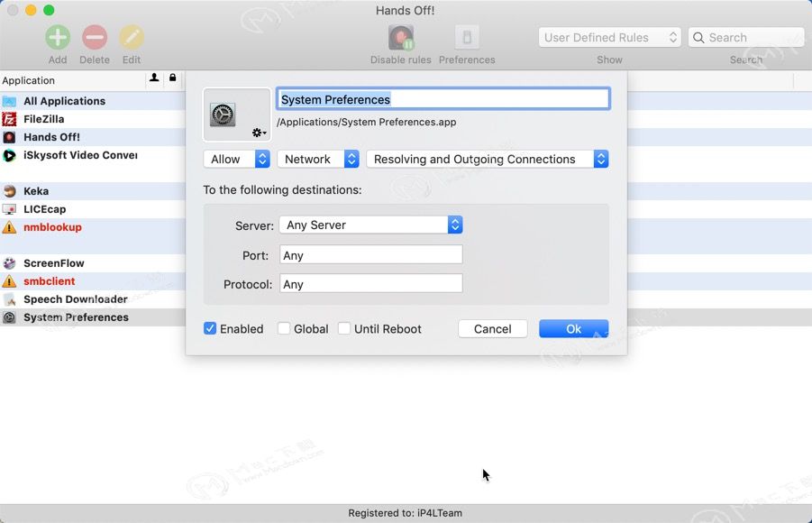Click the iSkysoft Video Converter icon
The height and width of the screenshot is (523, 812).
(9, 155)
